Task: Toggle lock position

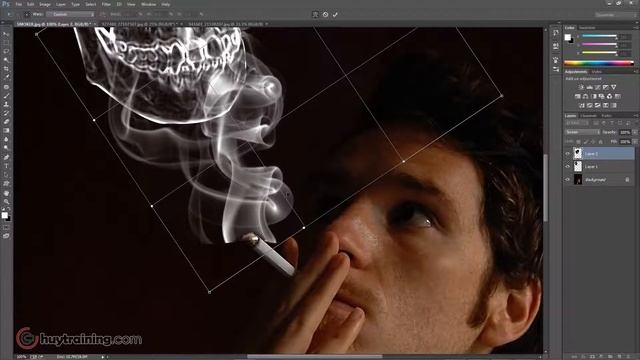Action: [593, 142]
